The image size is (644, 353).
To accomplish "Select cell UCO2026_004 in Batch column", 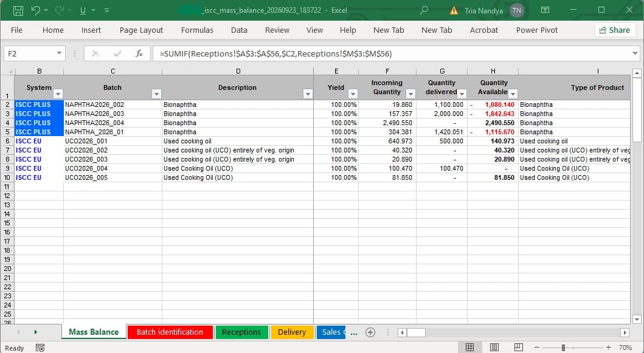I will click(x=113, y=168).
